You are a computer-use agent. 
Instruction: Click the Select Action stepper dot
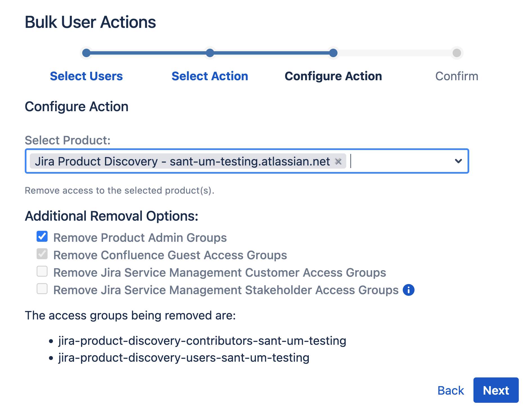pos(210,53)
